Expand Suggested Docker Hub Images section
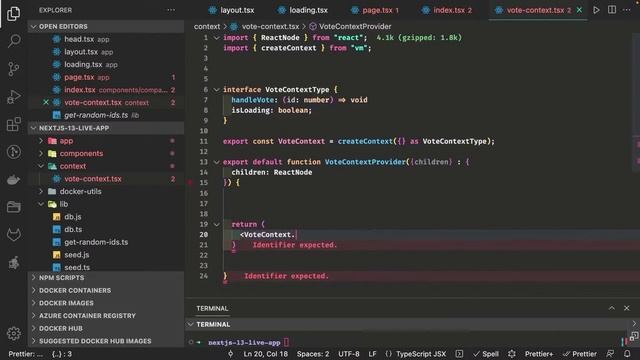 click(x=106, y=341)
